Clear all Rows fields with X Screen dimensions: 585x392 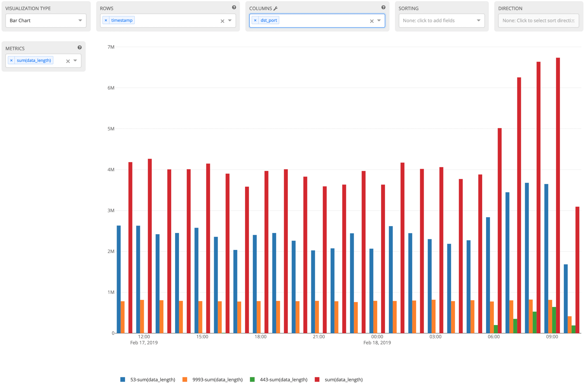coord(222,21)
